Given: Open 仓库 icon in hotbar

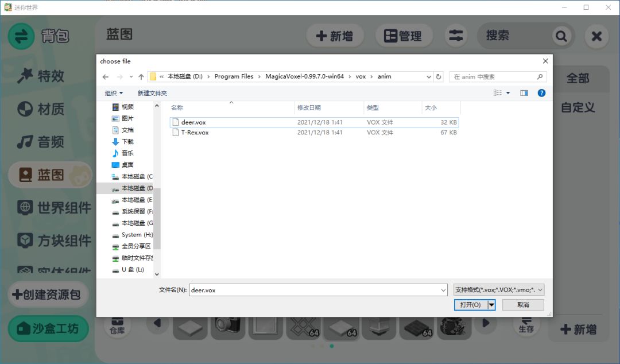Looking at the screenshot, I should [x=117, y=326].
